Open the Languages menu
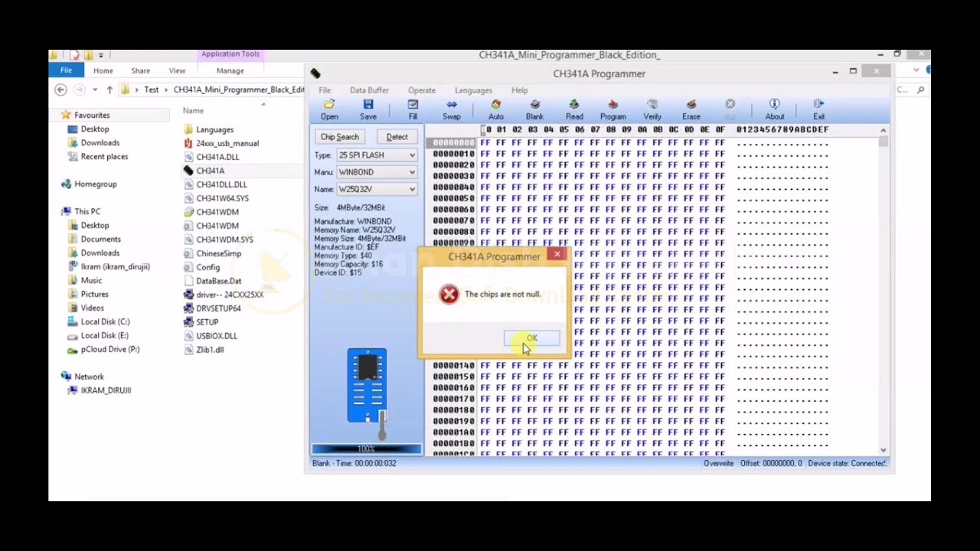The height and width of the screenshot is (551, 980). point(473,90)
